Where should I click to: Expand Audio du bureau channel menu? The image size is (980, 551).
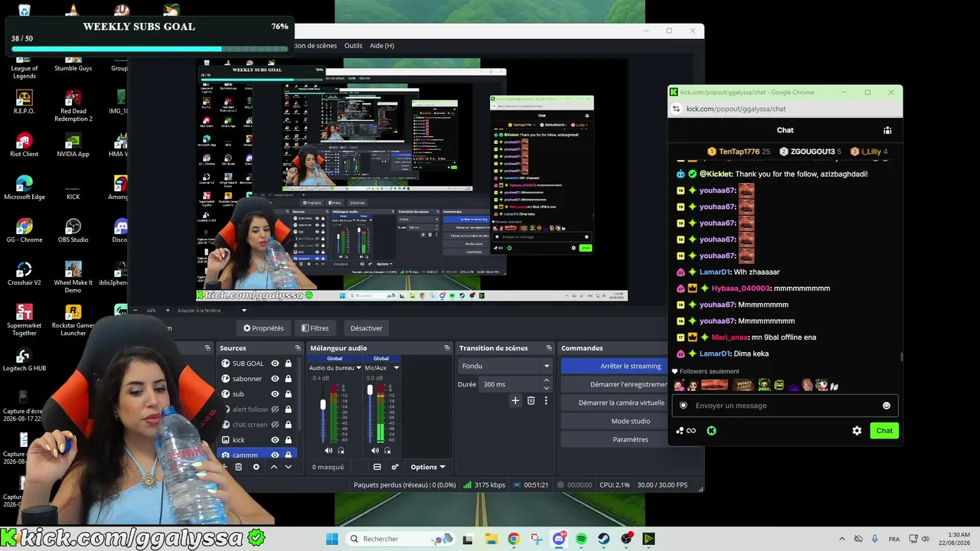pyautogui.click(x=358, y=368)
